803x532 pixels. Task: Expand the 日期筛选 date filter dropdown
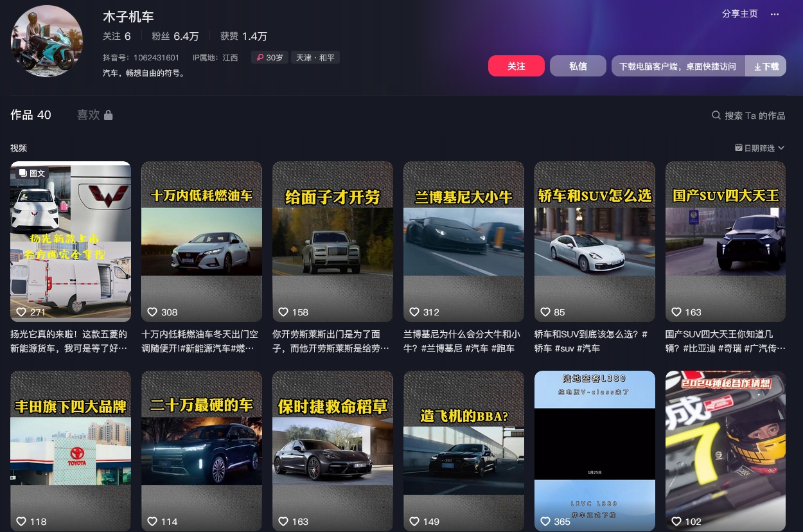click(760, 148)
